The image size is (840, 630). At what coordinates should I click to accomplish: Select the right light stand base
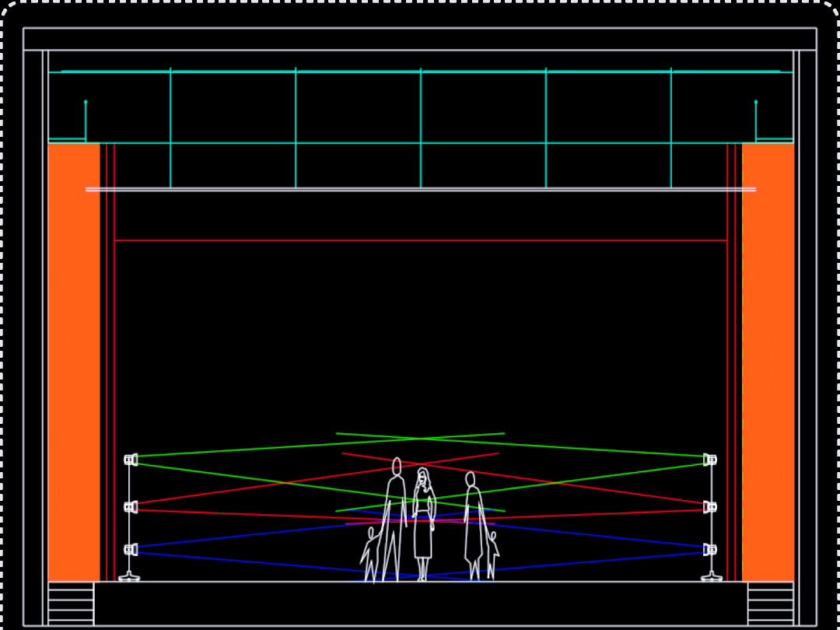[x=711, y=577]
